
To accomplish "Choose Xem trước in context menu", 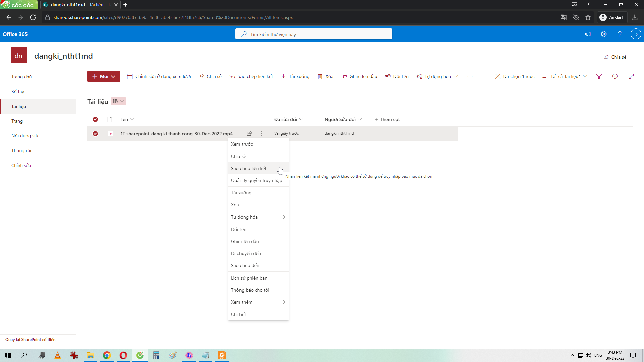I will pyautogui.click(x=258, y=144).
